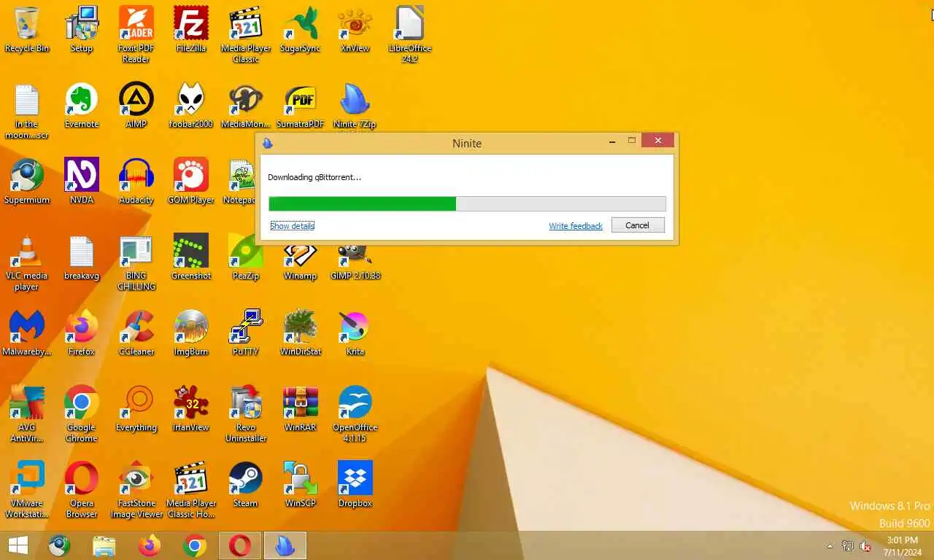Click the PuTTY desktop shortcut
This screenshot has height=560, width=934.
(x=246, y=333)
